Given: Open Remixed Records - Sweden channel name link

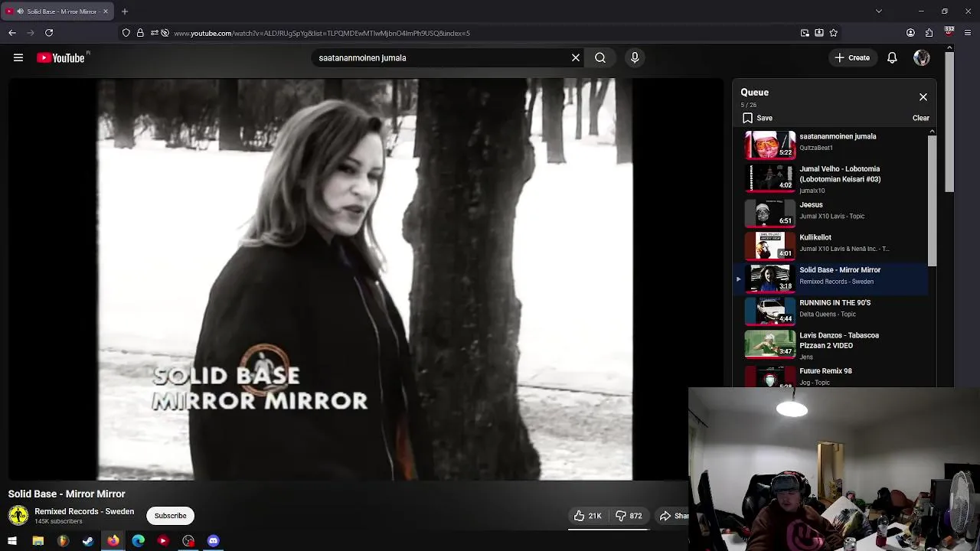Looking at the screenshot, I should click(x=84, y=511).
